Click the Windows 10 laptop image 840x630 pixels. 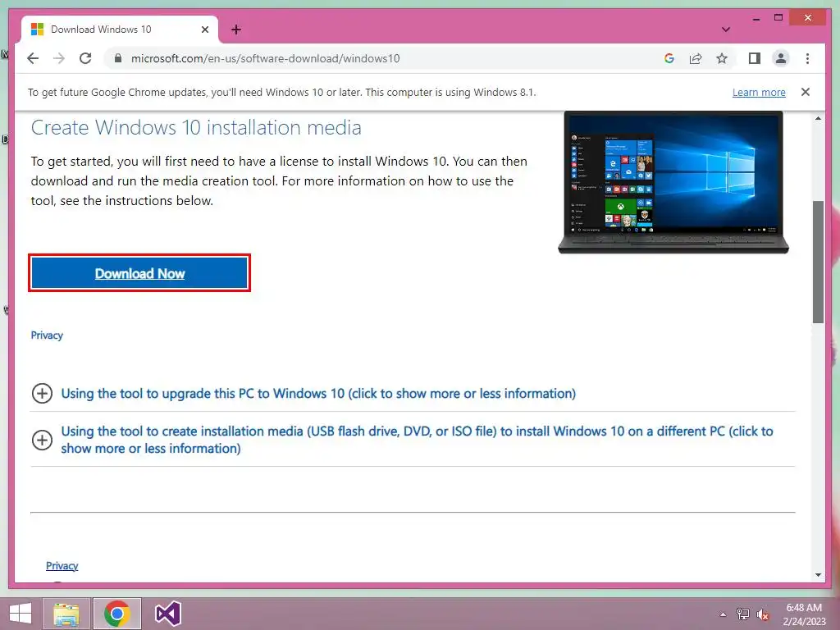click(673, 182)
